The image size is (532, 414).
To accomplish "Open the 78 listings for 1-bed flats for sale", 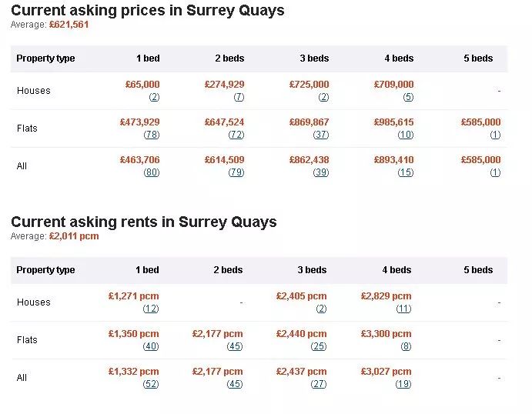I will [x=152, y=135].
